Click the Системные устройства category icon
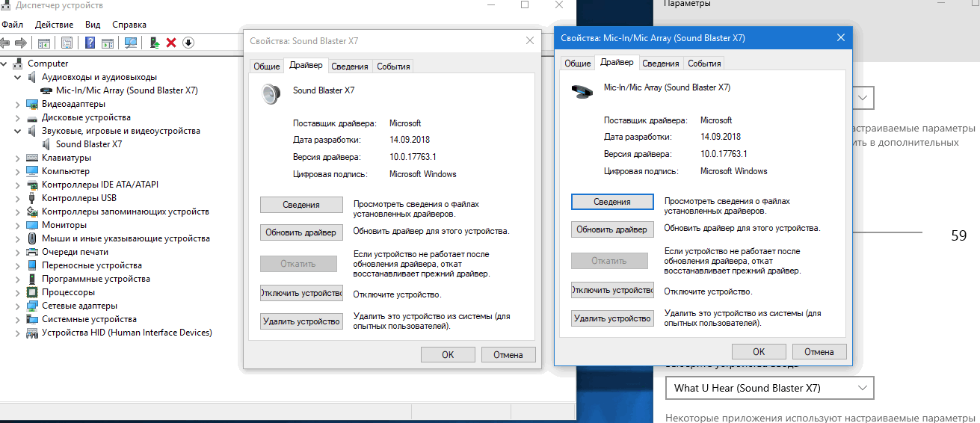Viewport: 980px width, 423px height. click(x=32, y=319)
